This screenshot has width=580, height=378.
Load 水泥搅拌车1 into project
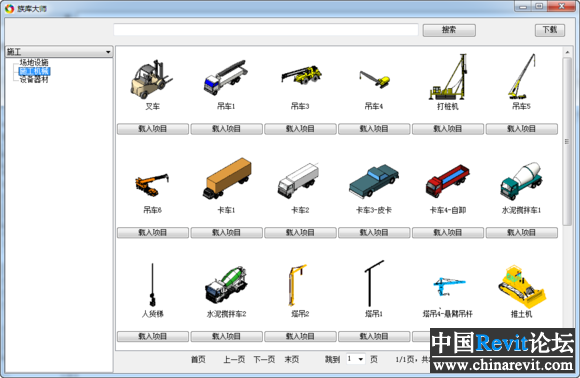(x=522, y=233)
